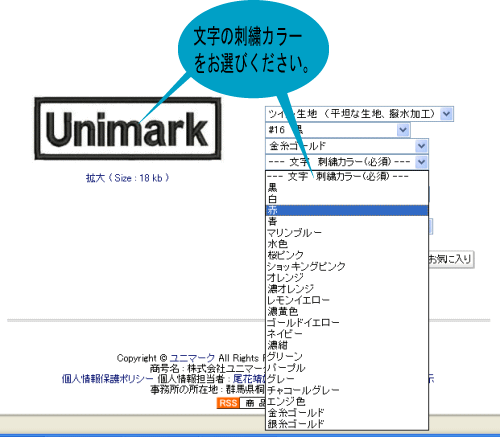This screenshot has width=500, height=437.
Task: Pick マリンブルー from the list
Action: point(347,233)
